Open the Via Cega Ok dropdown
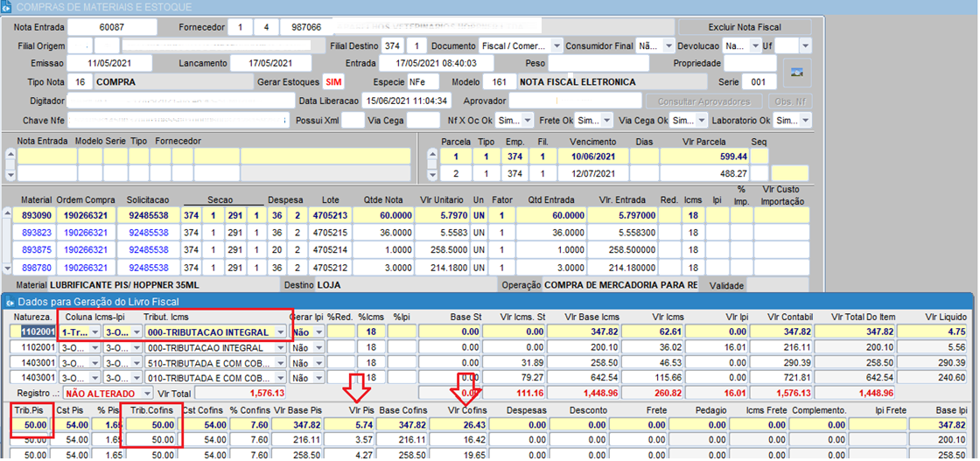 702,120
